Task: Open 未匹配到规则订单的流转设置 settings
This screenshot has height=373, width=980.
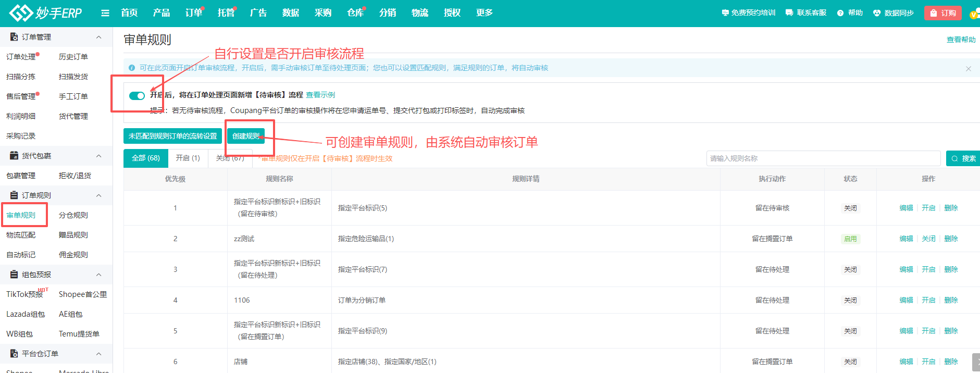Action: pyautogui.click(x=172, y=136)
